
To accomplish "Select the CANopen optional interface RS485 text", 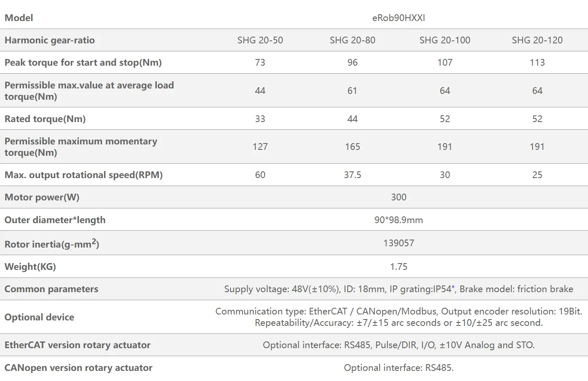I will tap(398, 368).
